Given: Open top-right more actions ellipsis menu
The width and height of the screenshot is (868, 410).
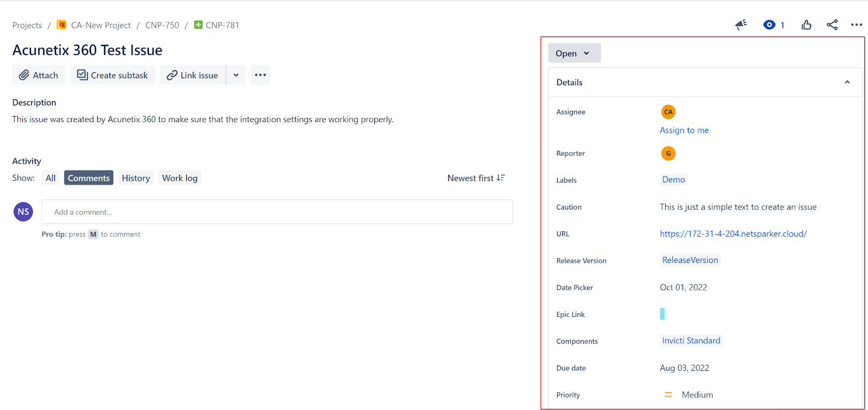Looking at the screenshot, I should click(857, 25).
